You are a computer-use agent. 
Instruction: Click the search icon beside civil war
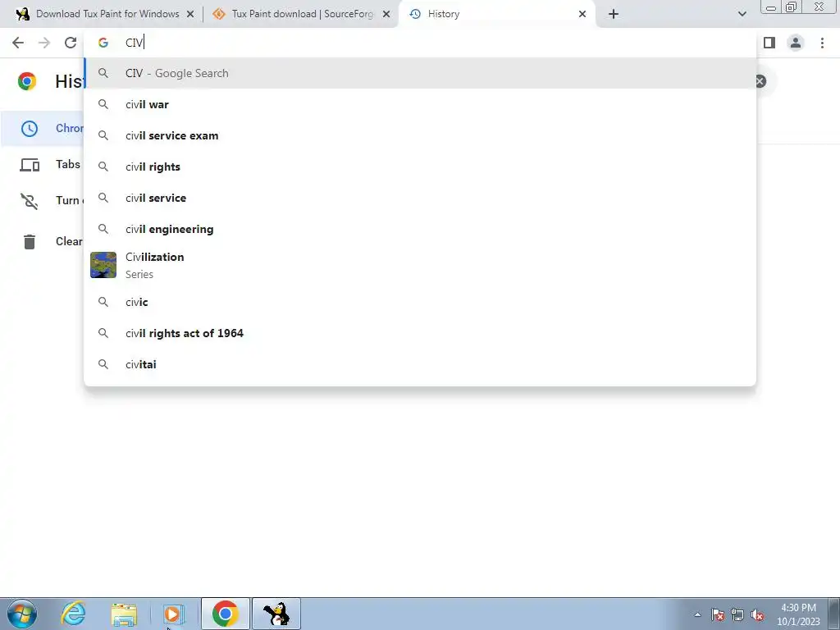(x=103, y=104)
